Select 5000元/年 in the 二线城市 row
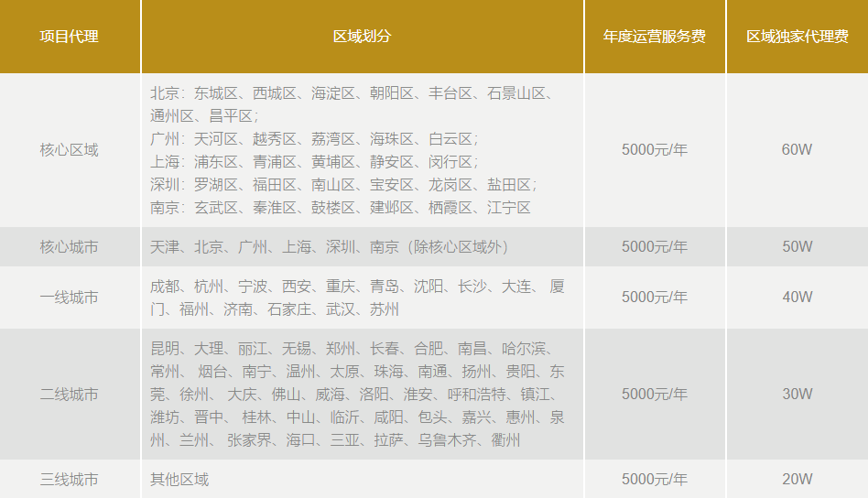868x498 pixels. coord(655,395)
